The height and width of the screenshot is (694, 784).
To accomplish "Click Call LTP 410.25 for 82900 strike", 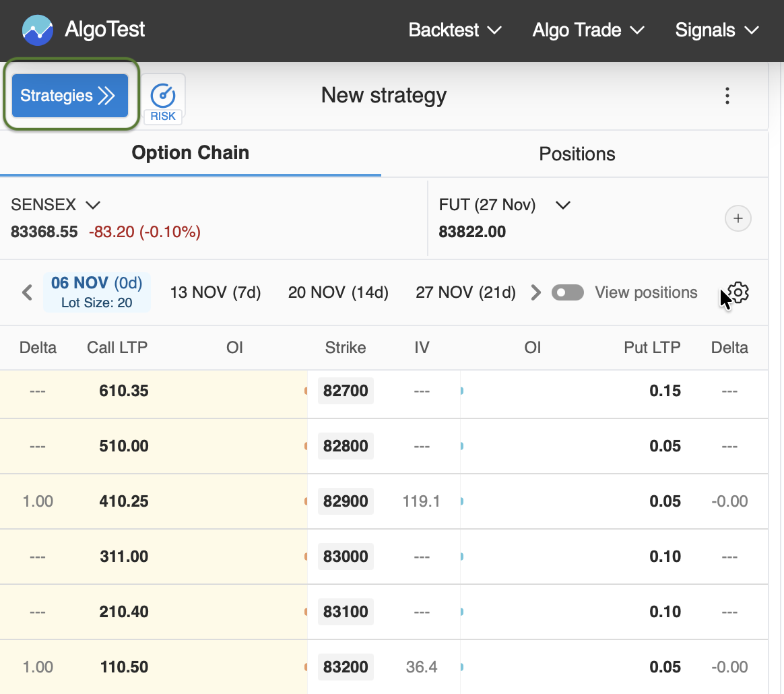I will coord(124,501).
